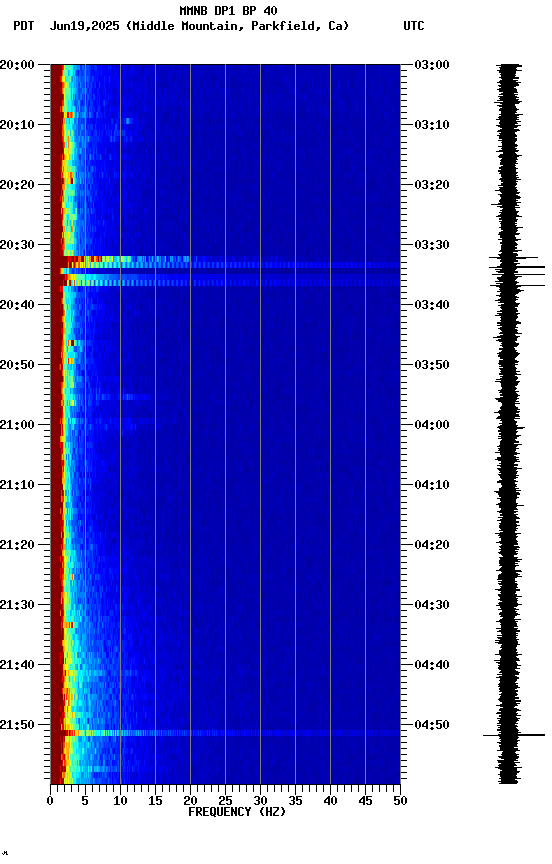Click the 'UTC' timezone label
Screen dimensions: 552x864
(x=414, y=26)
